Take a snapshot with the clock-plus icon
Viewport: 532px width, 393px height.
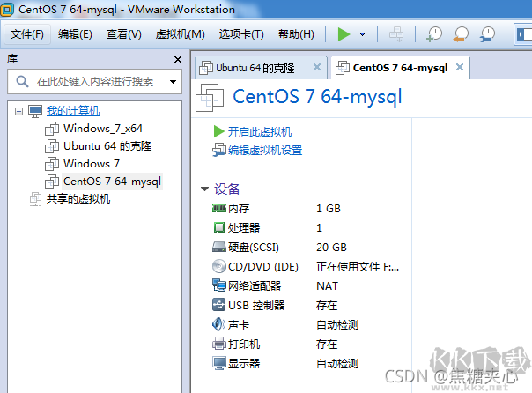[434, 34]
